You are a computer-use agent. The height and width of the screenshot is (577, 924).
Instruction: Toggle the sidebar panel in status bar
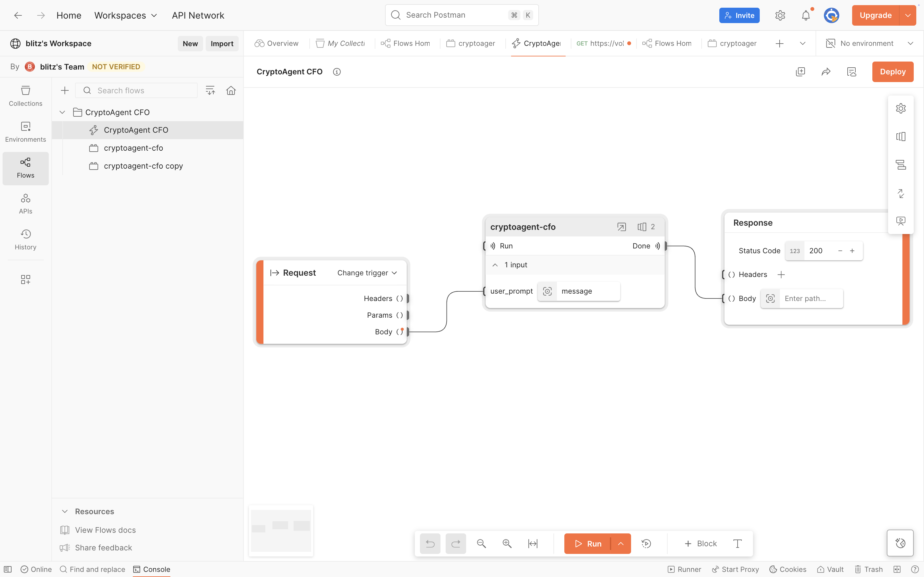(x=8, y=569)
